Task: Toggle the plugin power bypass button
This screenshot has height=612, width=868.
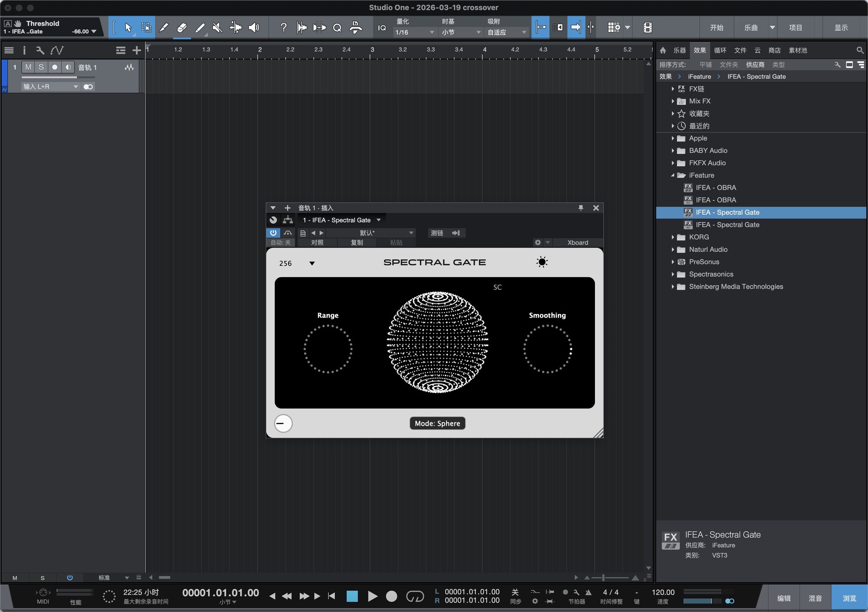Action: pyautogui.click(x=273, y=233)
